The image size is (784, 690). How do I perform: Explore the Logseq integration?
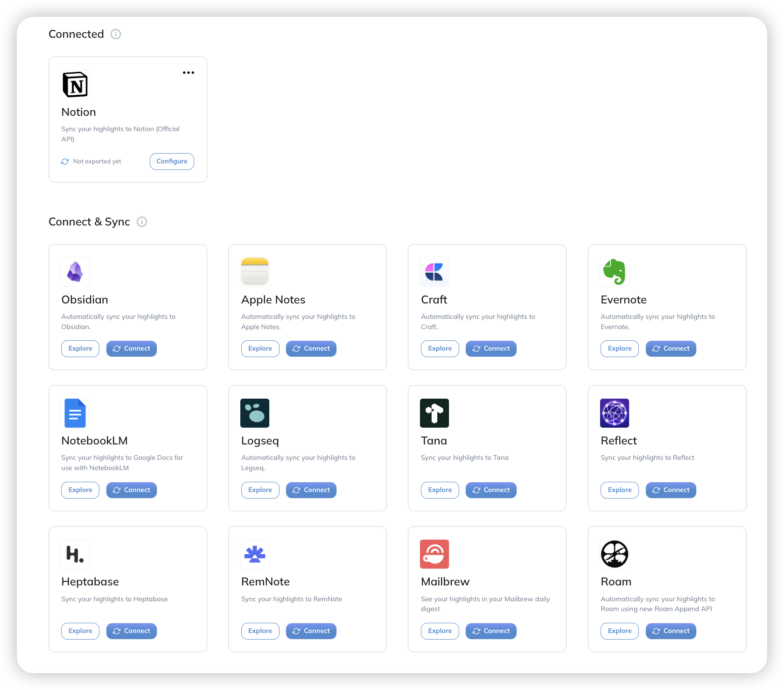point(260,490)
